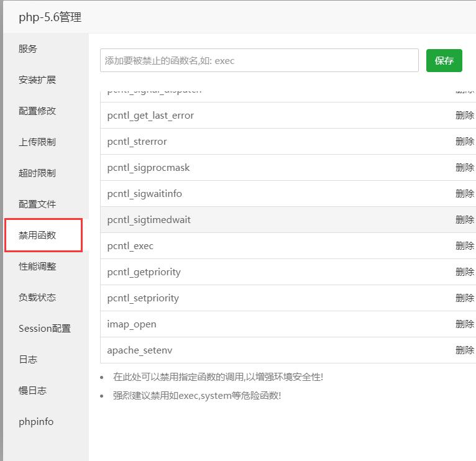
Task: Select the pcntl_get_last_error row text
Action: 150,116
